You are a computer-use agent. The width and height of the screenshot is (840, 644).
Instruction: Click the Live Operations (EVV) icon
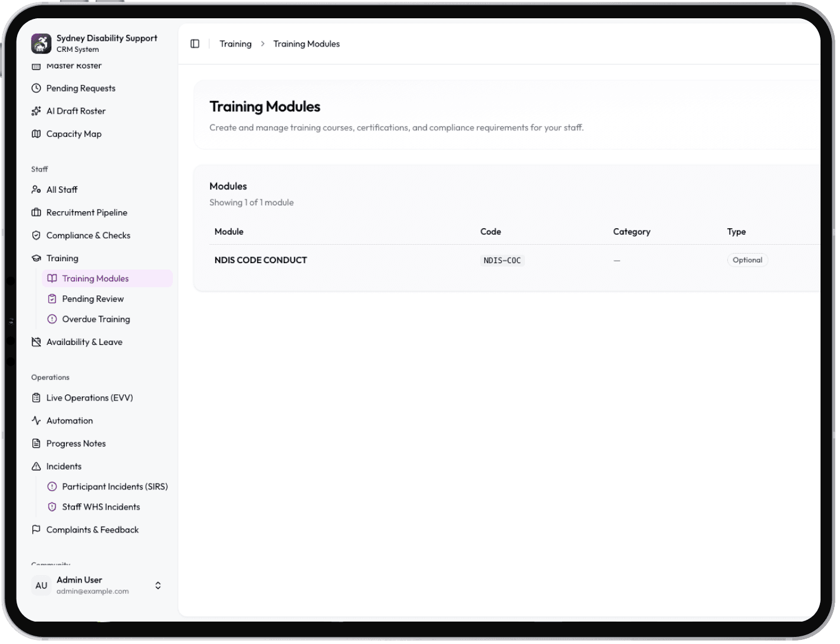coord(36,398)
